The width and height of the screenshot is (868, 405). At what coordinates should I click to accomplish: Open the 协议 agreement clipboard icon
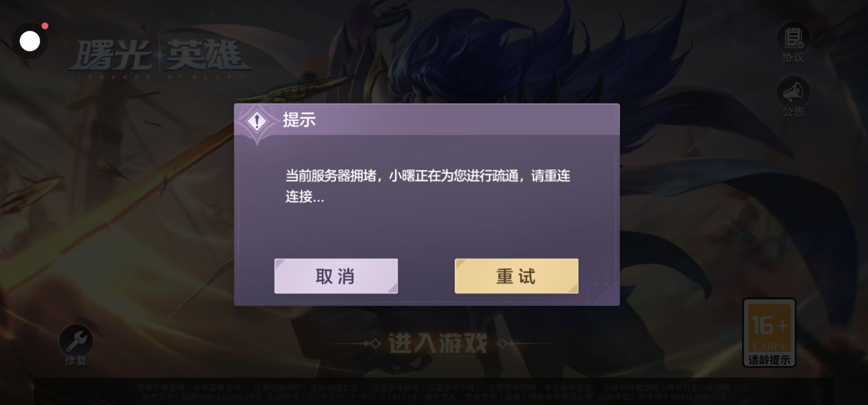[793, 37]
